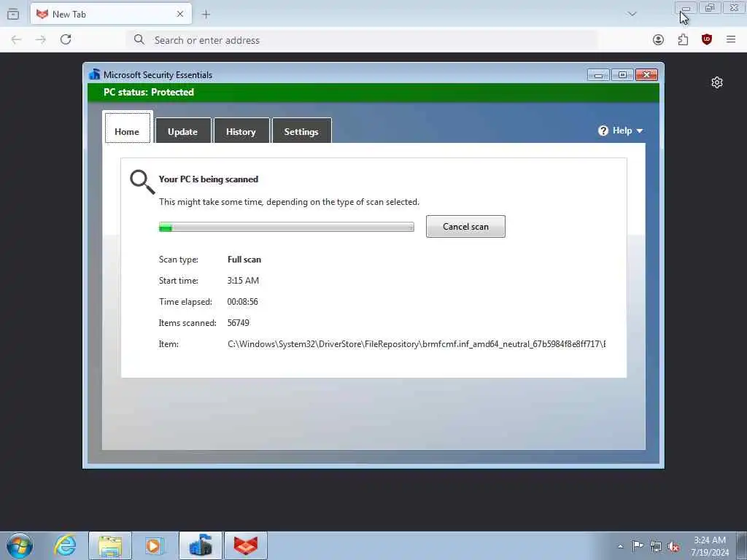Screen dimensions: 747x560
Task: Click the items scanned count 56749
Action: (239, 323)
